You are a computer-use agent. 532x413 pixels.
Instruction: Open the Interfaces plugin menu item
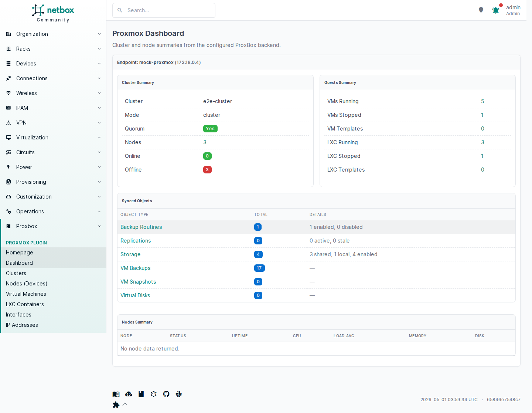click(x=54, y=315)
